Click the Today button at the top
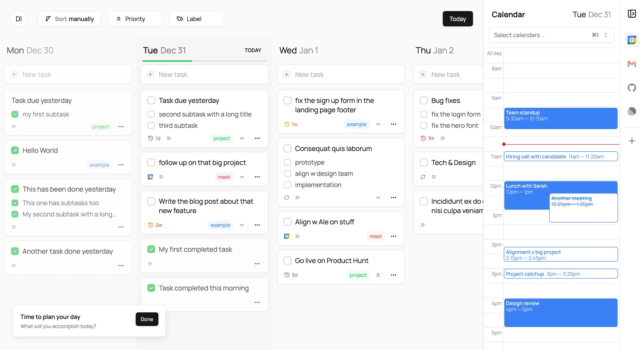 click(x=457, y=19)
